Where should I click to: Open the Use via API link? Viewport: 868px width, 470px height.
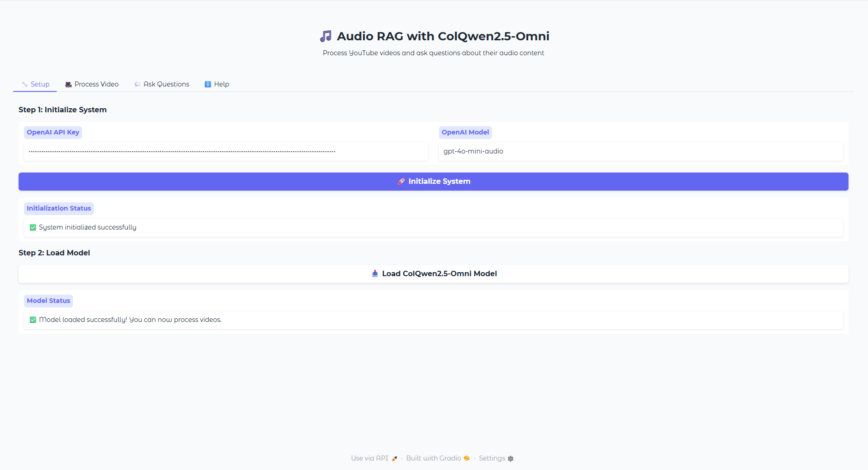369,458
